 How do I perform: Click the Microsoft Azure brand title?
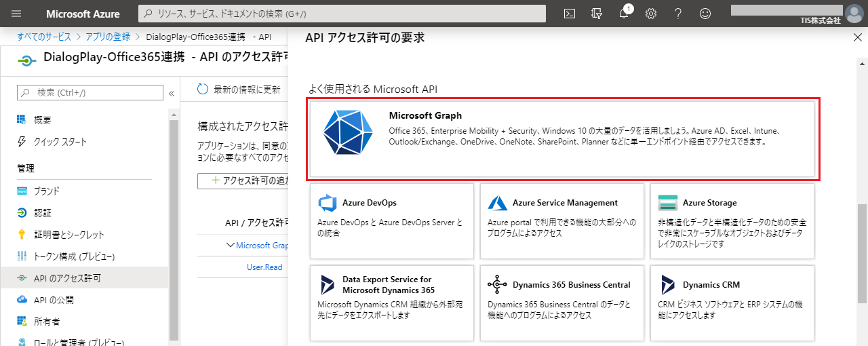(83, 14)
